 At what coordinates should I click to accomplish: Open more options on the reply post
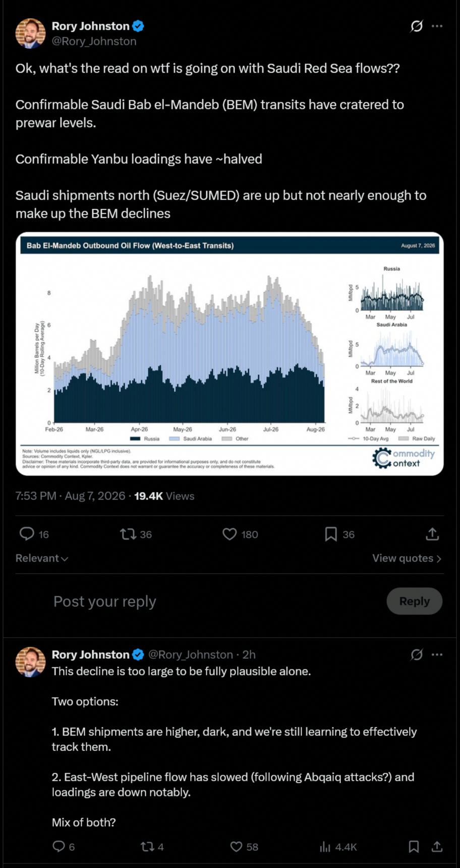437,654
